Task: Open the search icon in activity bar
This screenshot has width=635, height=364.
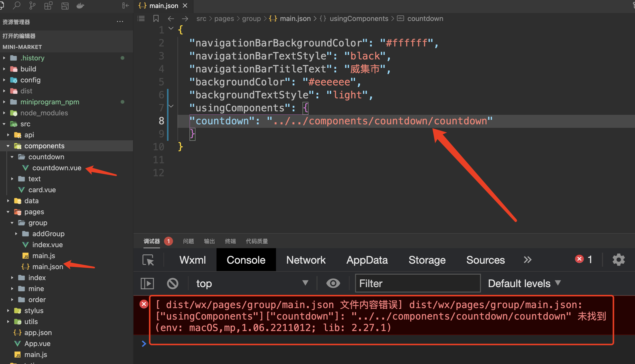Action: (16, 5)
